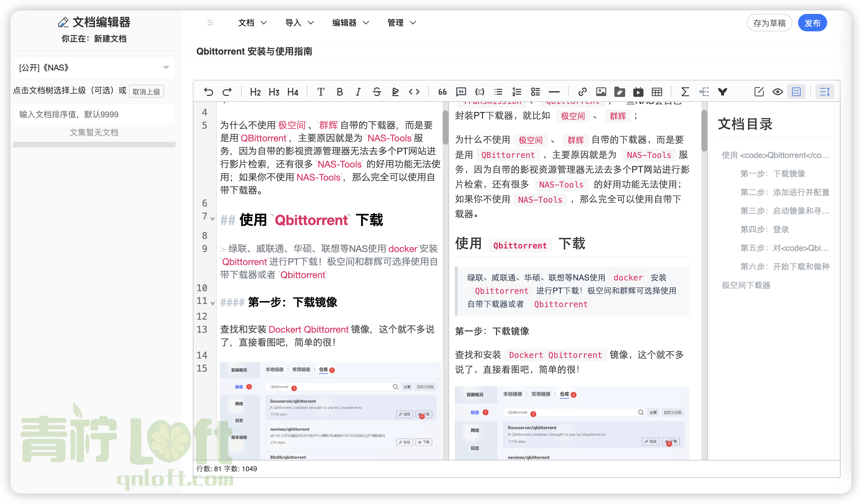Insert an H4 heading
This screenshot has height=504, width=862.
(x=293, y=92)
